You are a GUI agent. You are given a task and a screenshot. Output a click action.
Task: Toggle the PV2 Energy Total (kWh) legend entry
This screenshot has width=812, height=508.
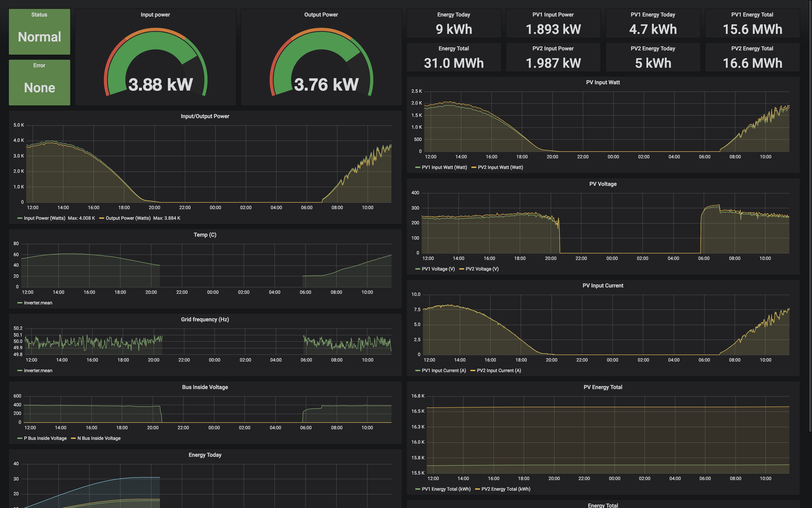[506, 489]
